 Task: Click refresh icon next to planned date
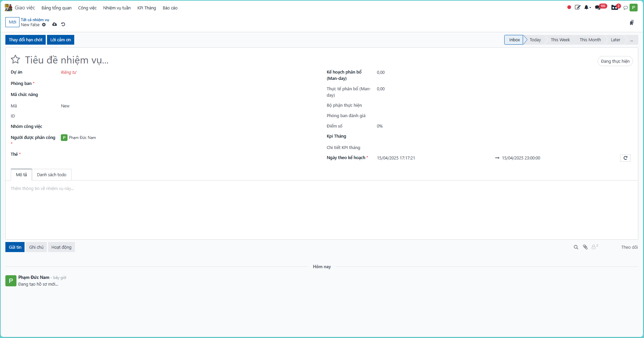pyautogui.click(x=625, y=158)
